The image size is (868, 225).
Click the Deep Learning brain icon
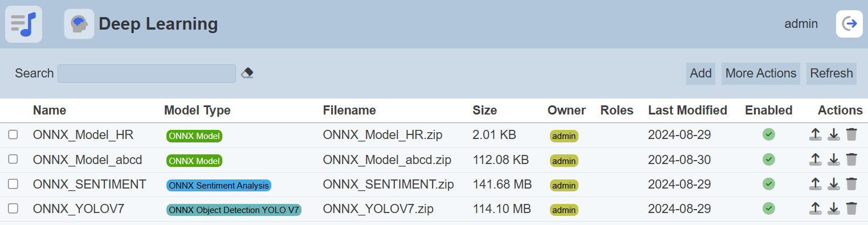click(x=79, y=24)
